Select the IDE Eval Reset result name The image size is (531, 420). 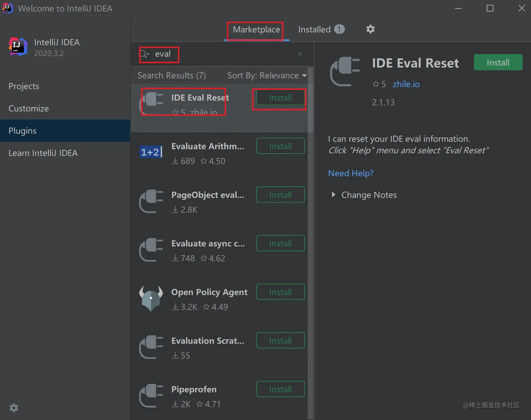(x=200, y=98)
